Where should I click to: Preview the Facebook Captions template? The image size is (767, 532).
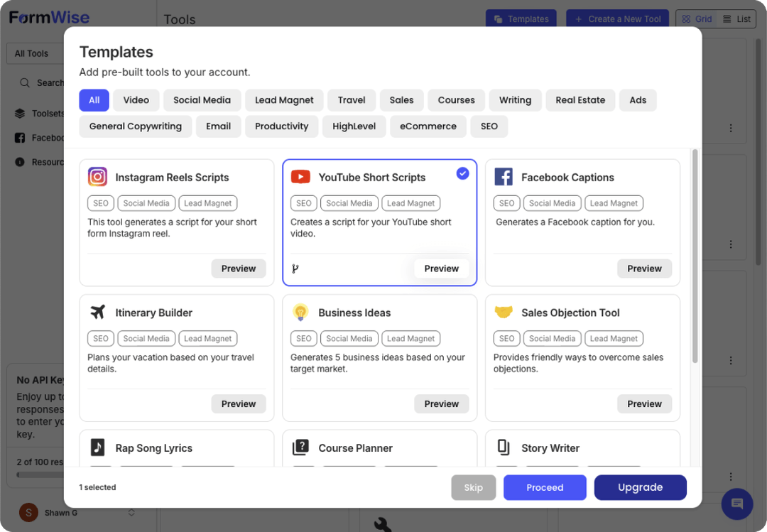(x=644, y=268)
